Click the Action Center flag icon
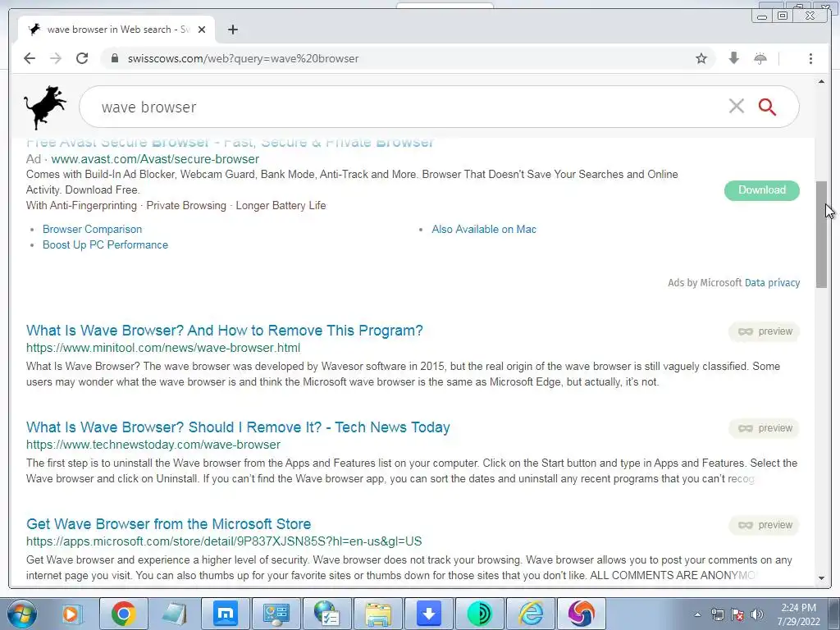This screenshot has width=840, height=630. (737, 614)
